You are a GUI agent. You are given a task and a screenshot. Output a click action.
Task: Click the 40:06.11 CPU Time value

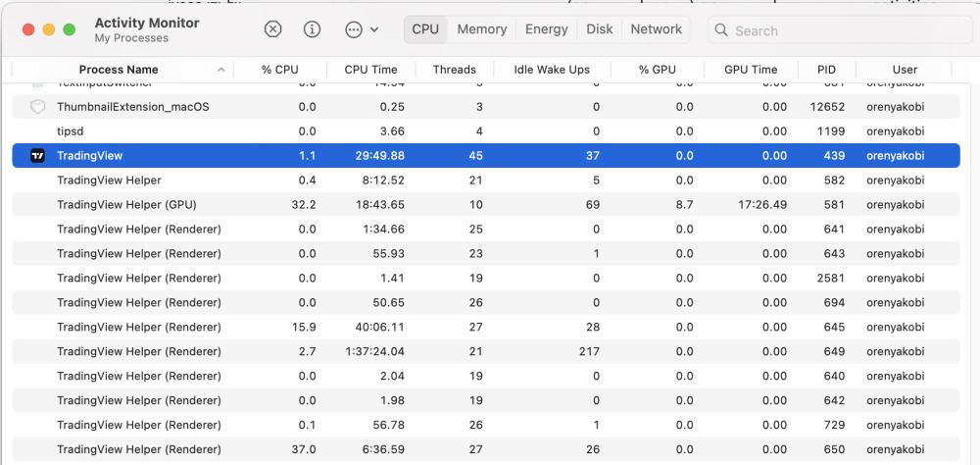376,327
